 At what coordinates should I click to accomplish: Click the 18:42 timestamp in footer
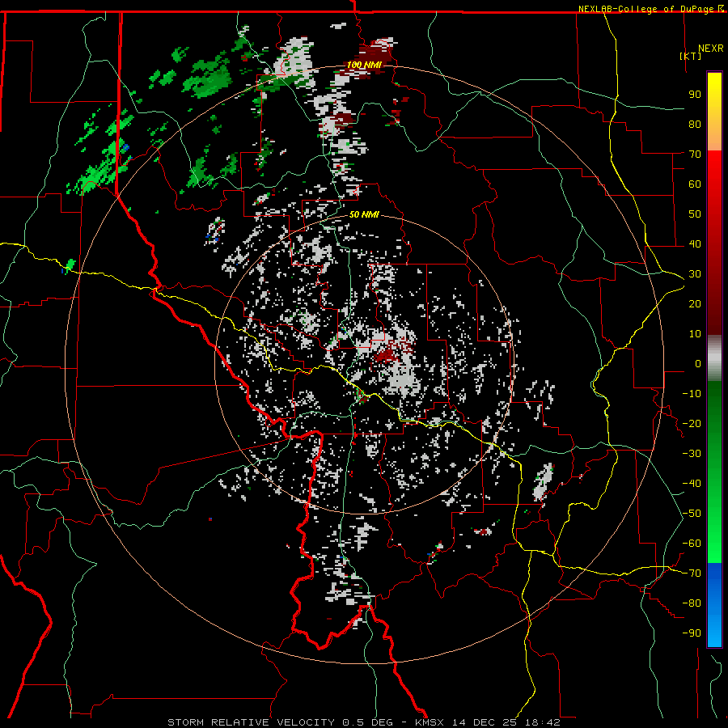click(x=542, y=722)
